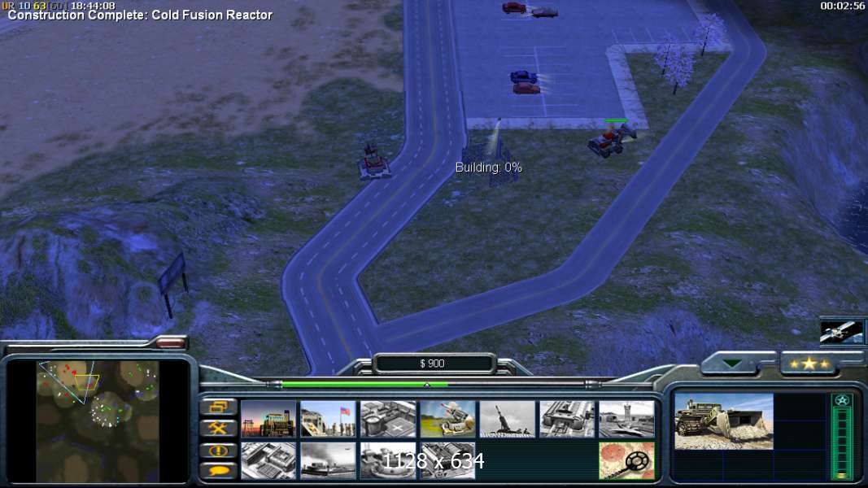Viewport: 868px width, 488px height.
Task: Click the $ 900 money display
Action: click(432, 364)
